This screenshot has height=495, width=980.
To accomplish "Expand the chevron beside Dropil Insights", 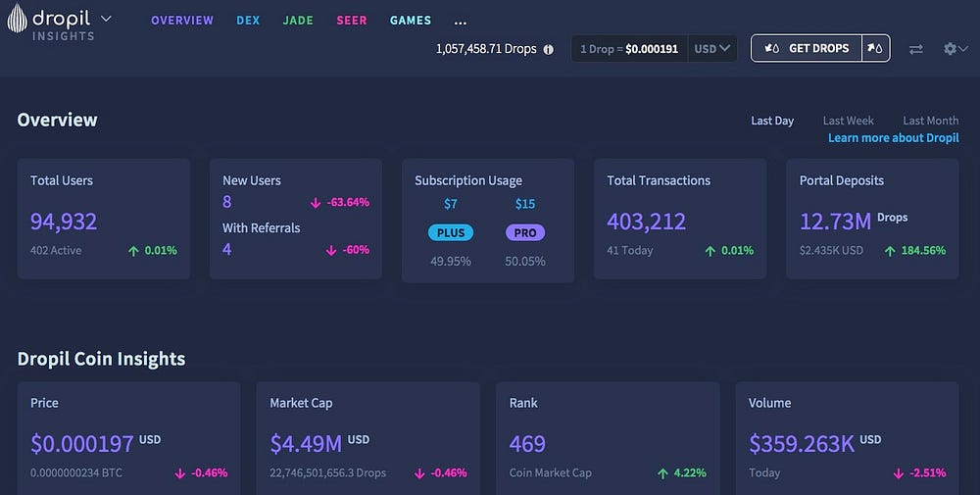I will coord(106,19).
